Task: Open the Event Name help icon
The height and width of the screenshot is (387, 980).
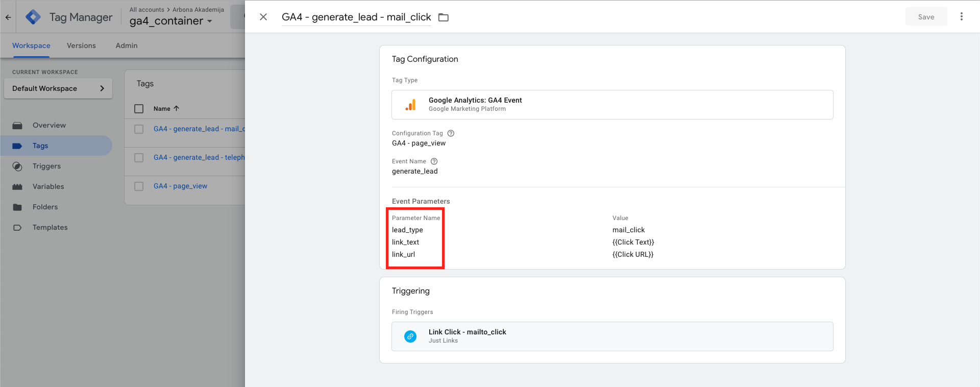Action: tap(434, 161)
